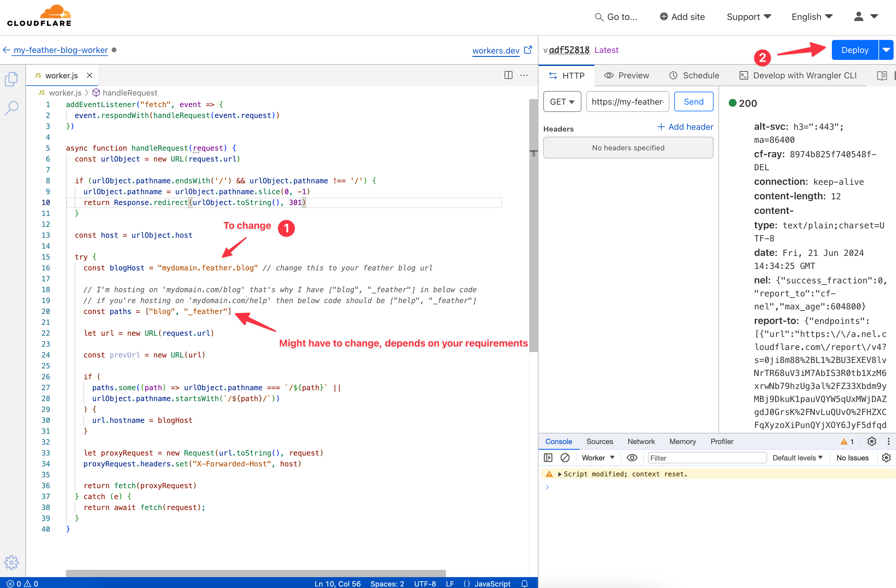
Task: Select the worker.js editor tab
Action: click(x=62, y=75)
